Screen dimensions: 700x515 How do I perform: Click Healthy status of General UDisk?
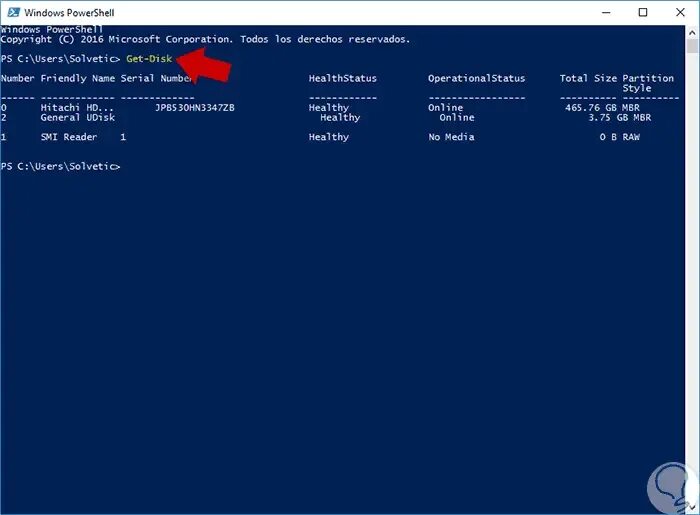point(340,117)
